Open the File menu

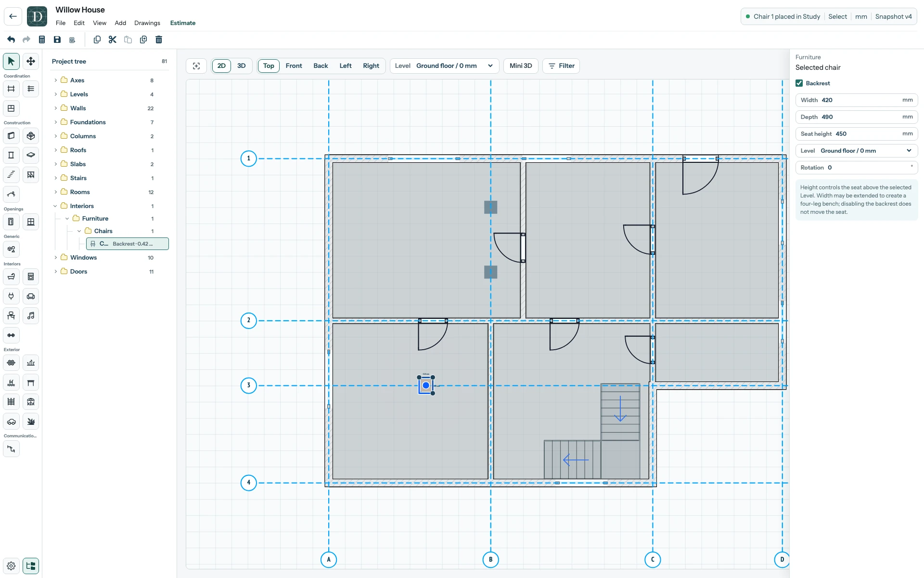tap(61, 23)
